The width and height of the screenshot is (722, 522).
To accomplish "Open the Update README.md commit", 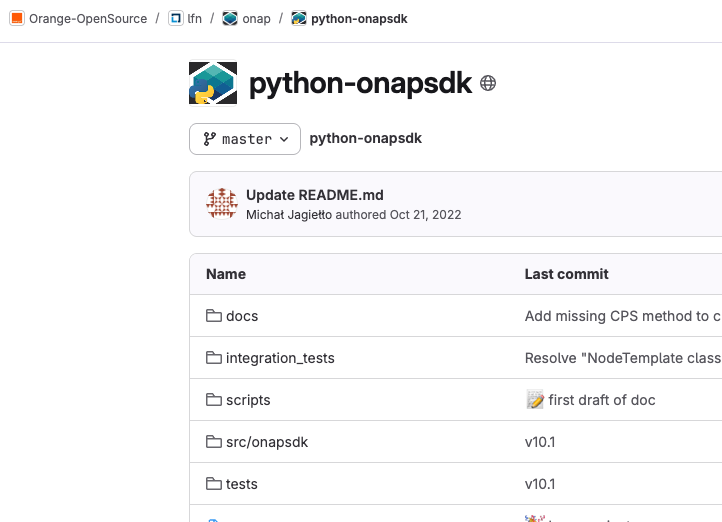I will [314, 195].
